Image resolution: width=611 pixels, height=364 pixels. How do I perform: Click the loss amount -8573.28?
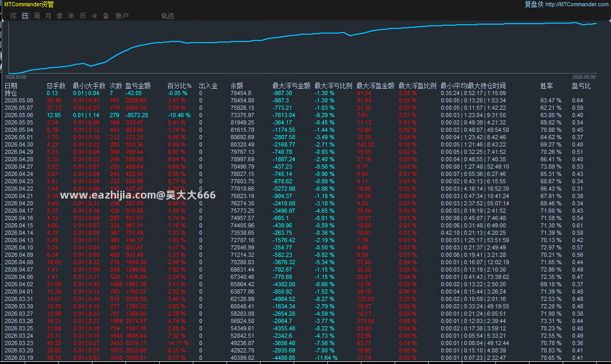[x=137, y=116]
